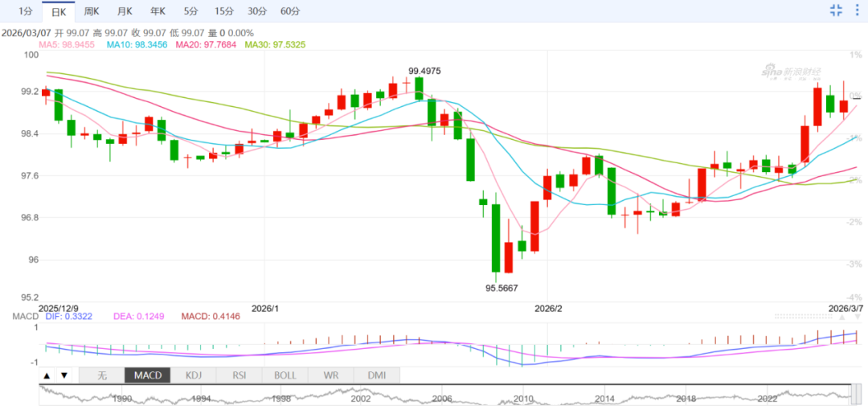Switch the sub-chart to BOLL
868x414 pixels.
click(x=285, y=375)
